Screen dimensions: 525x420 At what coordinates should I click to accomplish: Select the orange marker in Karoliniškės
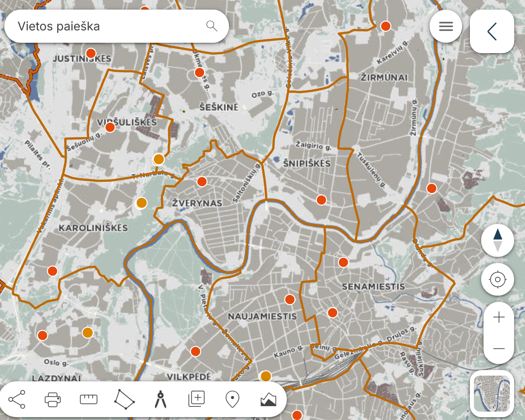click(x=141, y=203)
